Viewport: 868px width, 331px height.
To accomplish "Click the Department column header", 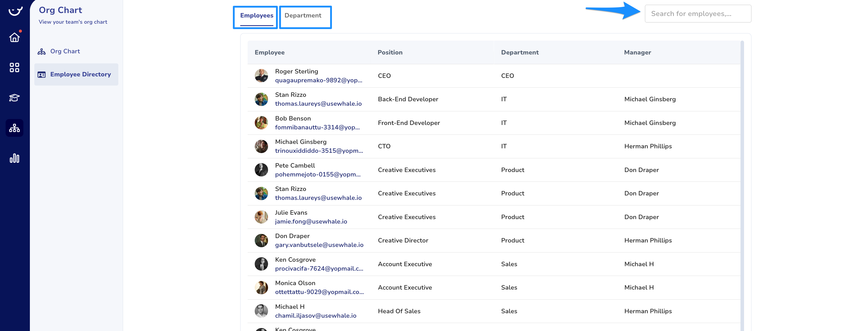I will (x=519, y=52).
